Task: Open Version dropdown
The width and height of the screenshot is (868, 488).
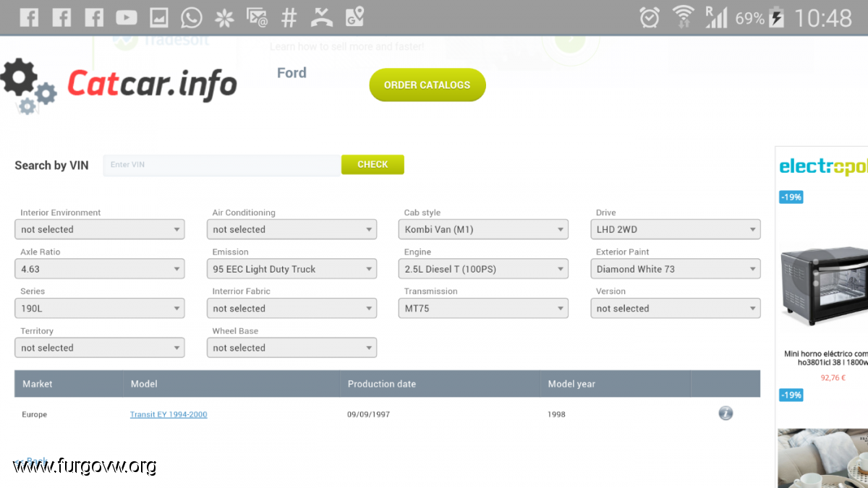Action: pyautogui.click(x=676, y=308)
